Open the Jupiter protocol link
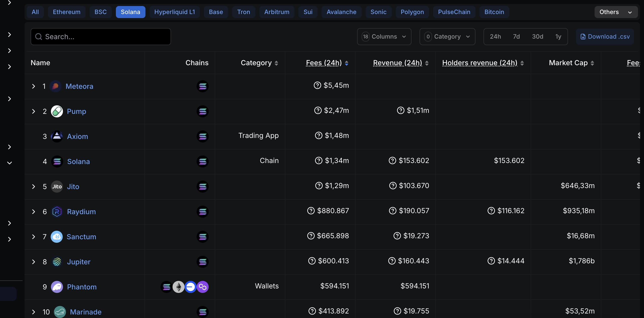Viewport: 644px width, 318px height. pyautogui.click(x=79, y=262)
